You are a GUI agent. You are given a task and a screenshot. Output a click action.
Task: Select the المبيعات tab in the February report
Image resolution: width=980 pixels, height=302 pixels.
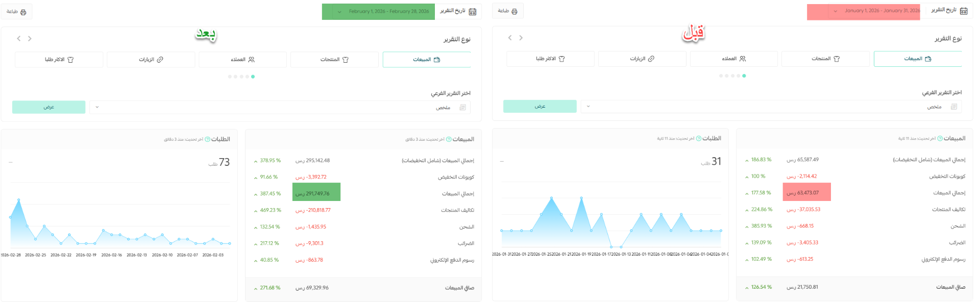tap(427, 60)
